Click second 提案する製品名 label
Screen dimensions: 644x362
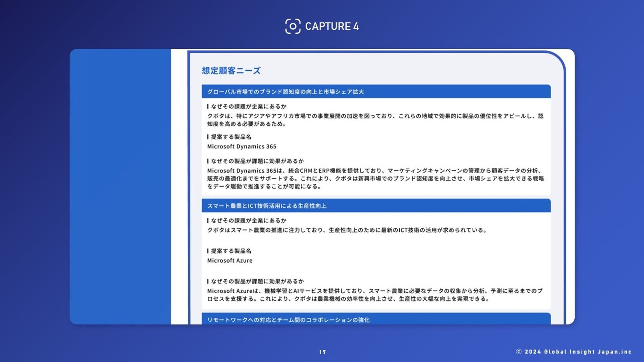click(231, 251)
